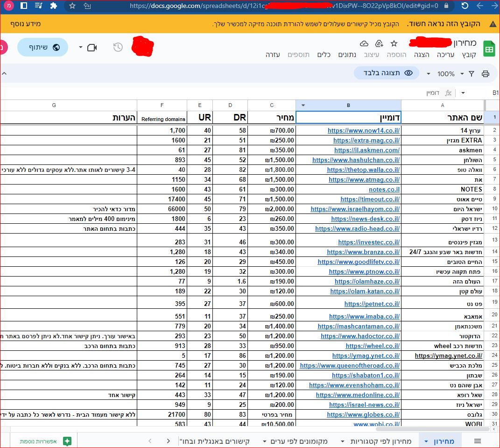Click the תצוגה בלבד view-only button

click(x=387, y=73)
